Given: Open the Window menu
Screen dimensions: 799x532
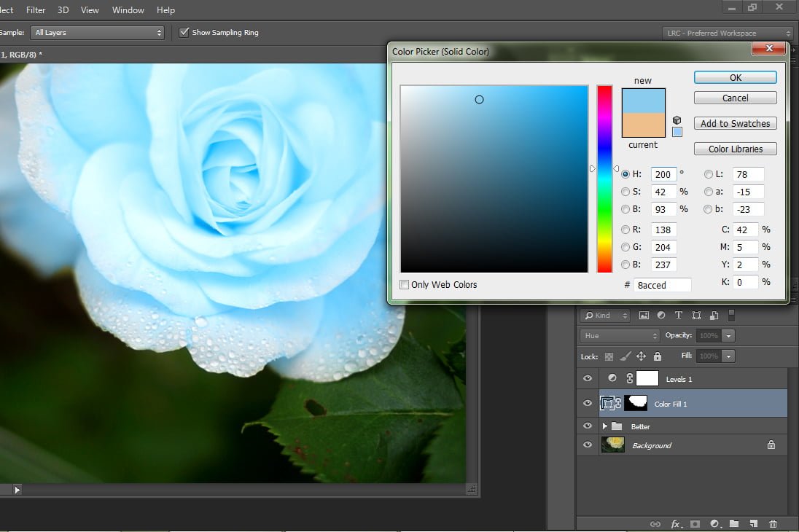Looking at the screenshot, I should coord(128,9).
